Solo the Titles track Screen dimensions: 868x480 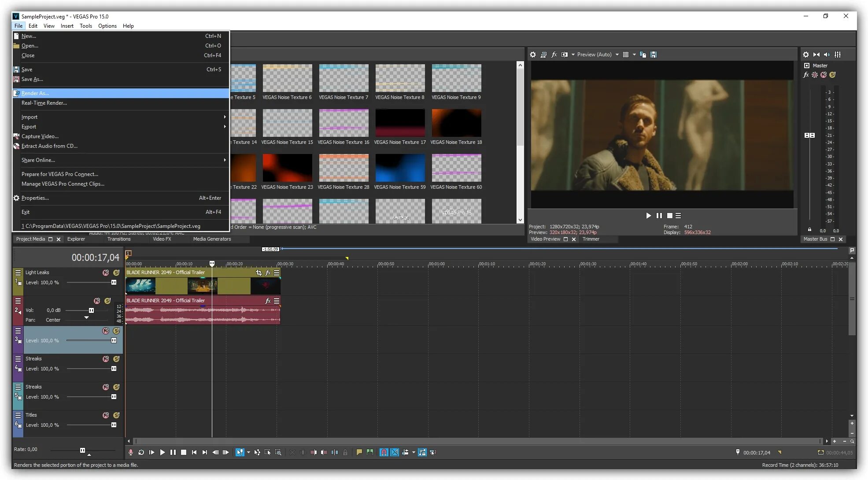(116, 415)
